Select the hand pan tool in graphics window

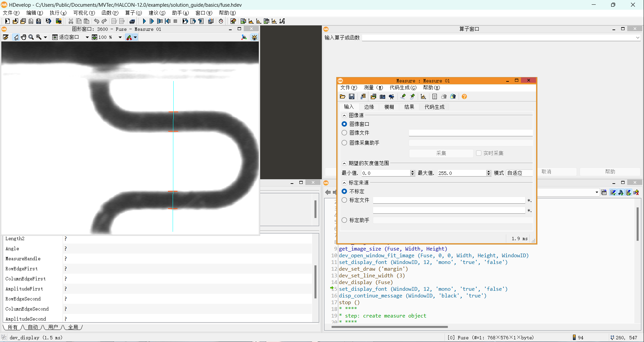(23, 37)
